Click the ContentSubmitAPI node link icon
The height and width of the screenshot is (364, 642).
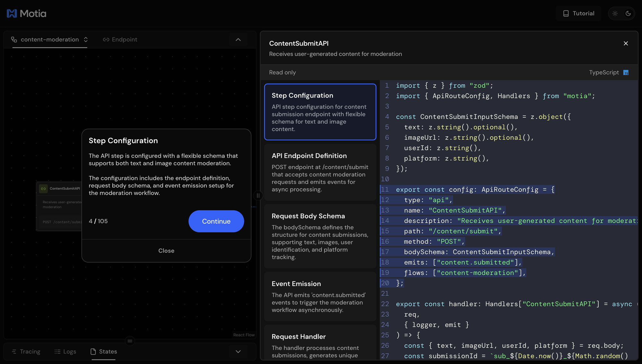pyautogui.click(x=43, y=188)
